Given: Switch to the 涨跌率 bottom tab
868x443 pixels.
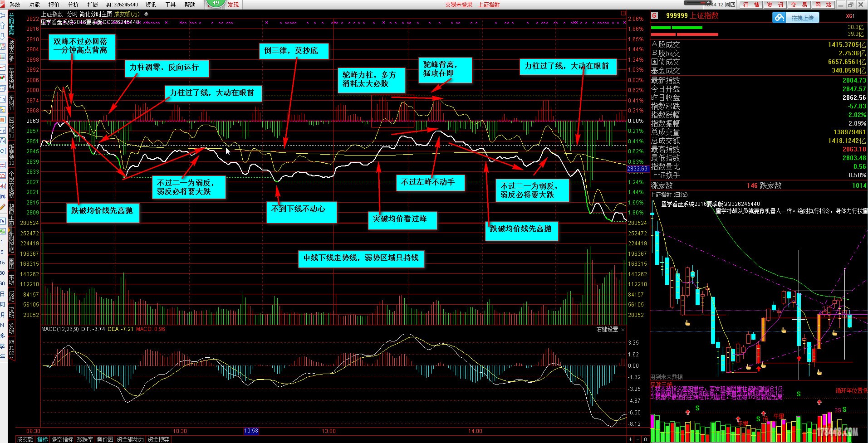Looking at the screenshot, I should (85, 439).
